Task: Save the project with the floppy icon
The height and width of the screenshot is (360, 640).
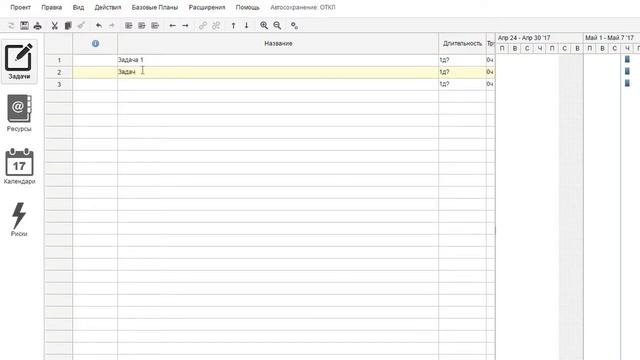Action: pos(24,26)
